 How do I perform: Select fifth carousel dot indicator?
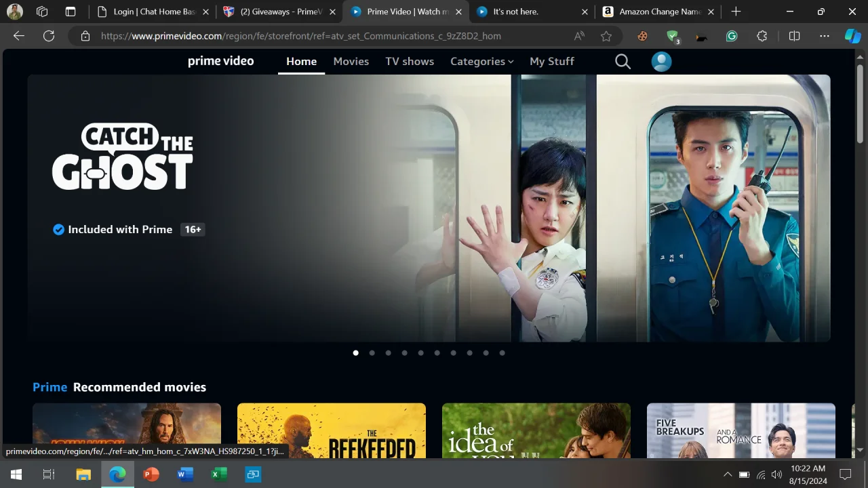click(420, 352)
